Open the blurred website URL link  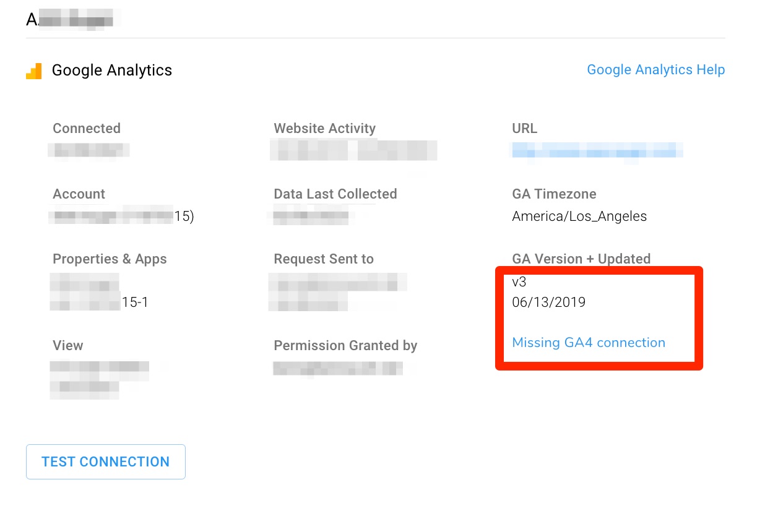coord(596,150)
